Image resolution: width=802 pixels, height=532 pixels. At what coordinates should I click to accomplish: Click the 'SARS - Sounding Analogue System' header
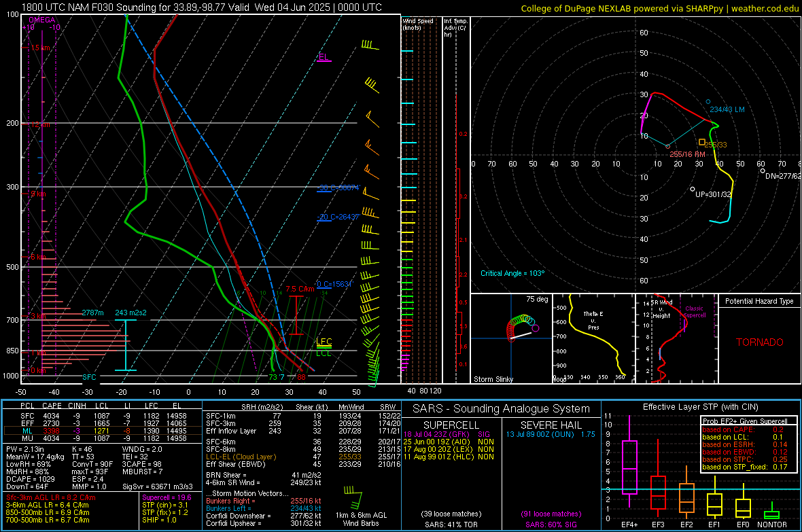501,409
